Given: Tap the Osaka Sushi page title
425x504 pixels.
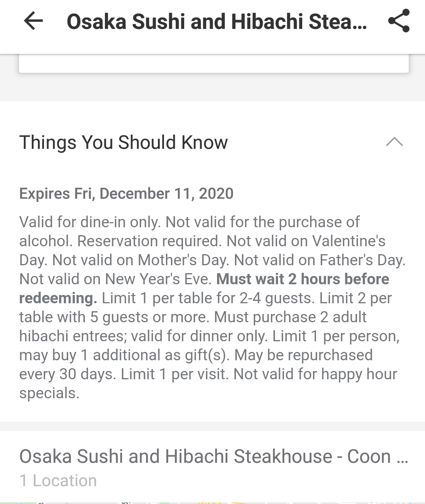Looking at the screenshot, I should click(217, 22).
